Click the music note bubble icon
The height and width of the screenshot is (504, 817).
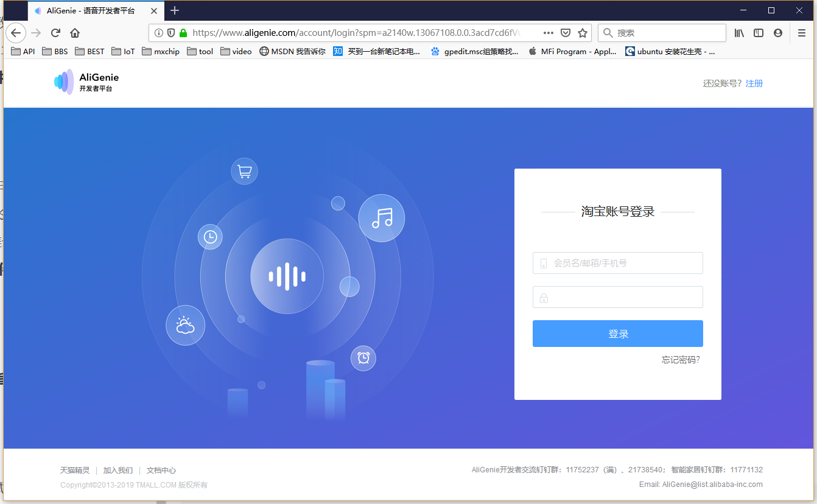[382, 218]
